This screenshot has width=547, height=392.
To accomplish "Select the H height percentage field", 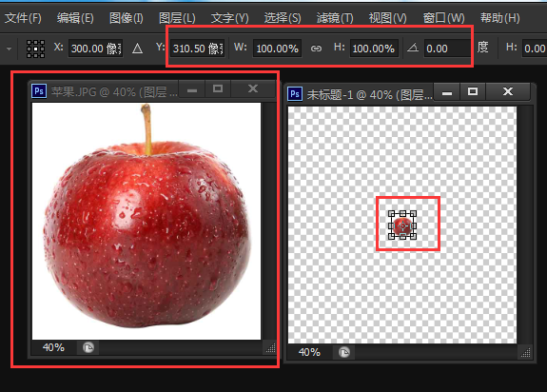I will 374,49.
